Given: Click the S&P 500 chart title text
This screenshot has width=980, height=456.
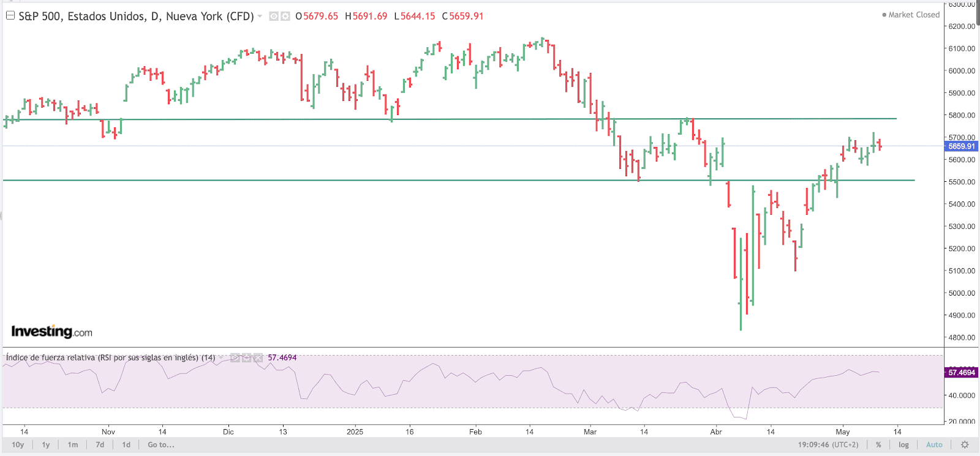Looking at the screenshot, I should (136, 17).
